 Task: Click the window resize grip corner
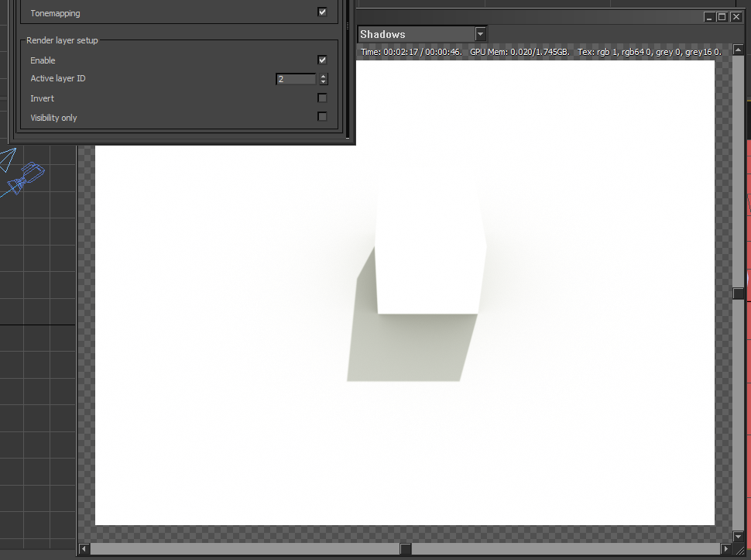click(740, 551)
